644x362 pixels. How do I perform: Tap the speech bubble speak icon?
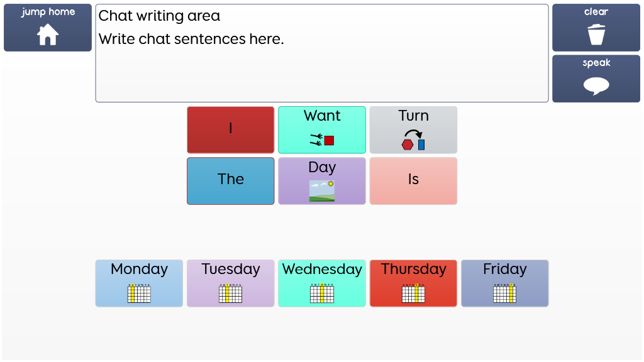pyautogui.click(x=596, y=85)
